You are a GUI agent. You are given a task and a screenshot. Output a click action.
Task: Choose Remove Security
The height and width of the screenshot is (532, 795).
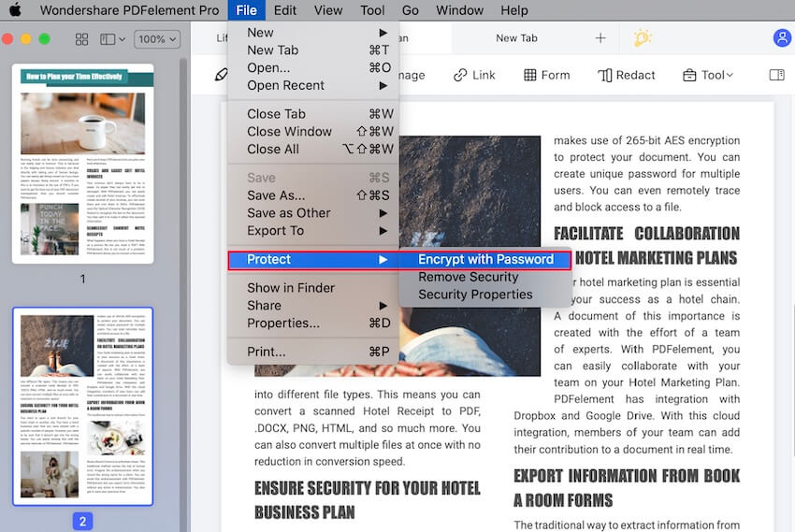[485, 277]
